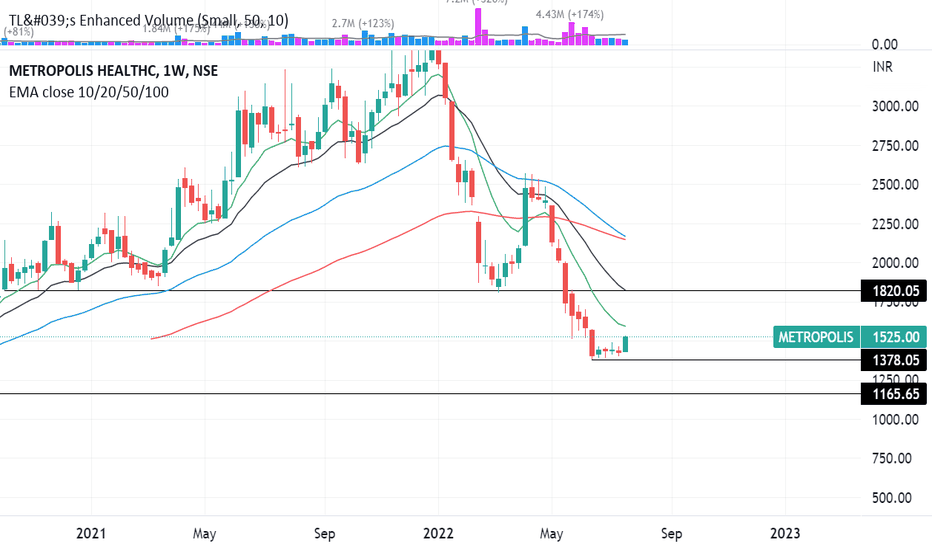The width and height of the screenshot is (932, 550).
Task: Select the 500.00 price axis value
Action: tap(892, 498)
